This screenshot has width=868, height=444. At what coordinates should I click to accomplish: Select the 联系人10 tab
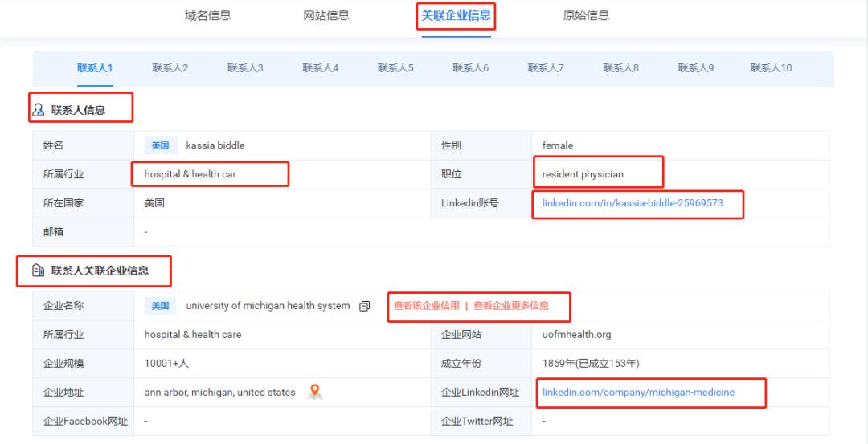(x=771, y=68)
